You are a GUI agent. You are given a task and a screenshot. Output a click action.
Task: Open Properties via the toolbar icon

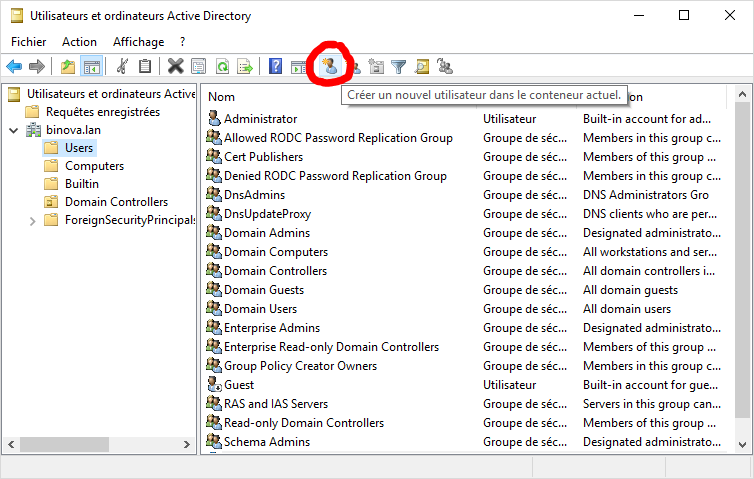[198, 67]
